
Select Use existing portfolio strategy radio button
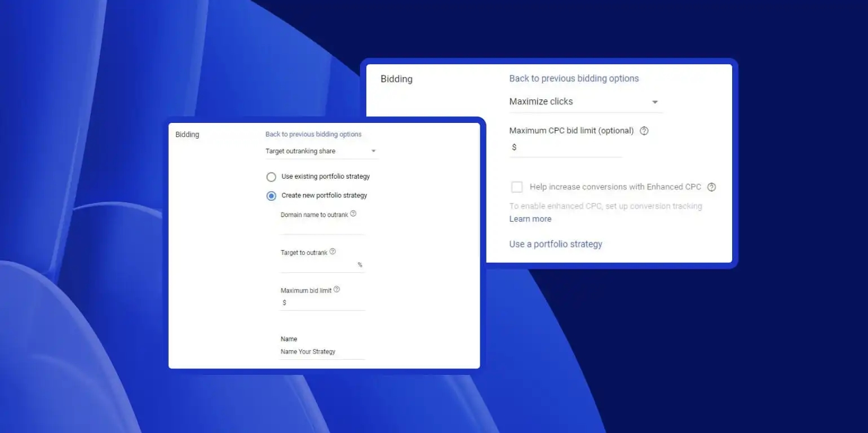271,177
